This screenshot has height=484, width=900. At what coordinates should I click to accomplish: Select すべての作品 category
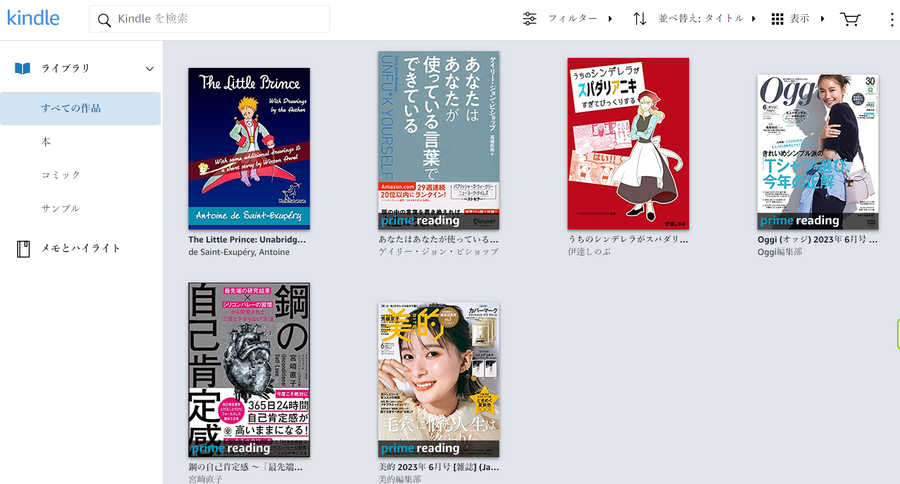coord(80,108)
